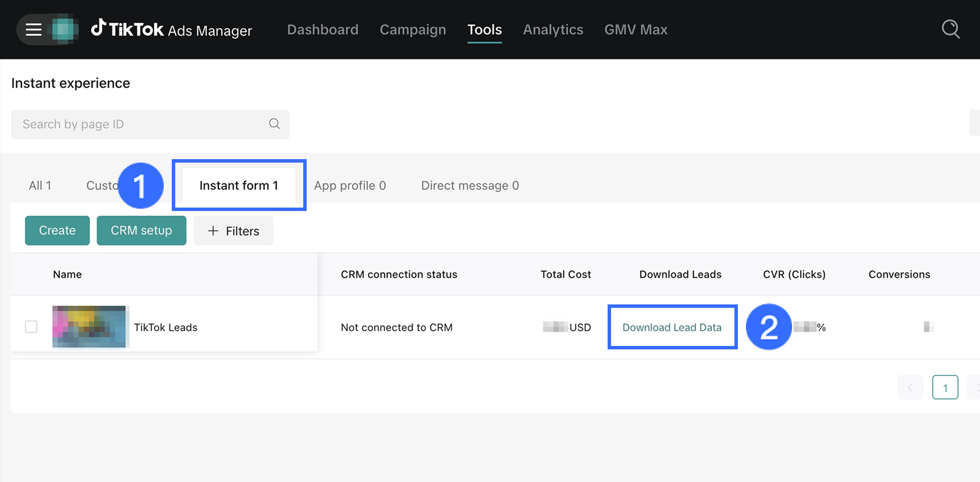Open the Analytics menu
Screen dimensions: 980x482
(x=553, y=29)
